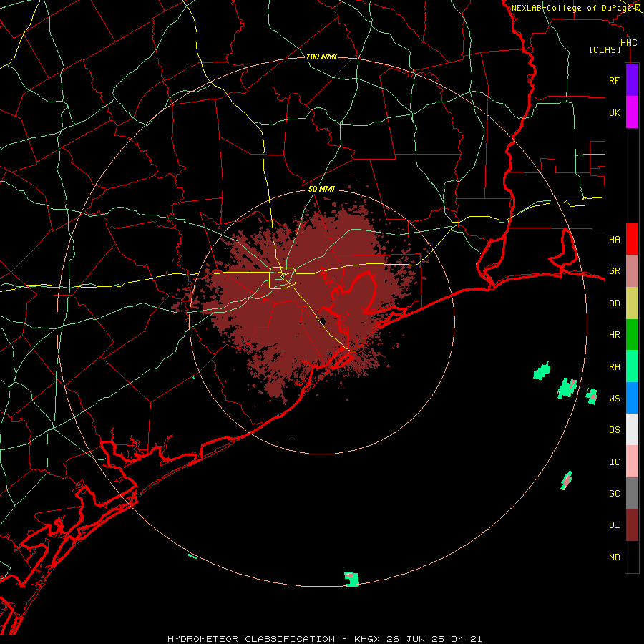Viewport: 644px width, 644px height.
Task: Click the 100 NMI range ring label
Action: tap(321, 57)
